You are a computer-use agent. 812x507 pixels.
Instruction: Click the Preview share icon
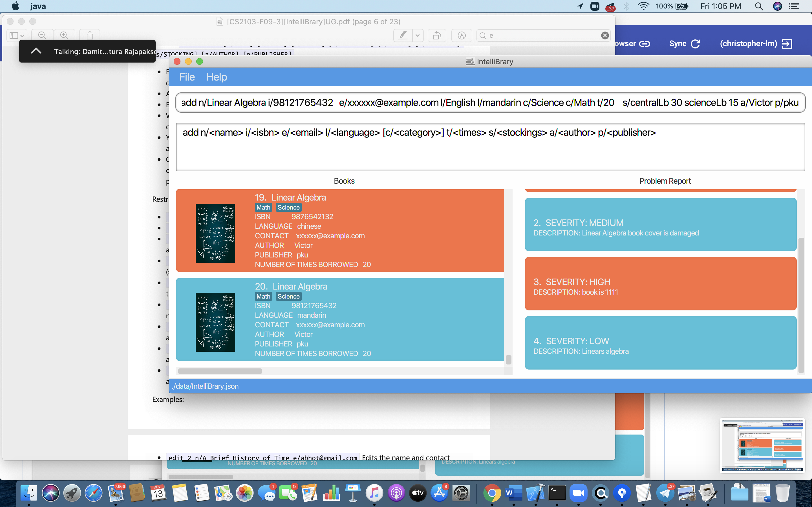click(90, 35)
